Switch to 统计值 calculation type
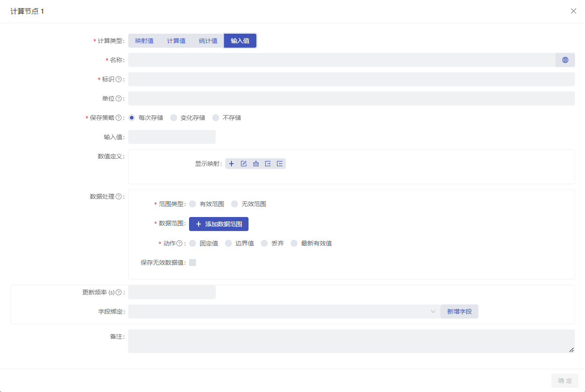Image resolution: width=585 pixels, height=392 pixels. pos(208,41)
